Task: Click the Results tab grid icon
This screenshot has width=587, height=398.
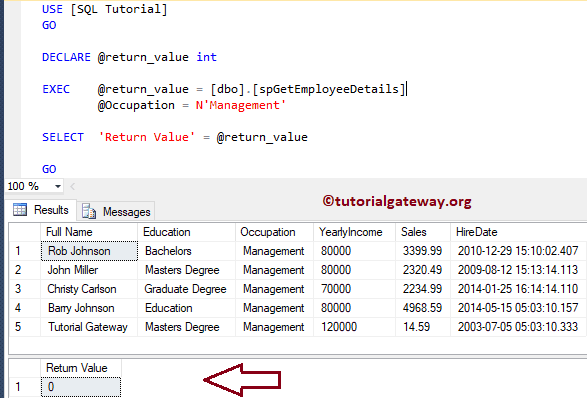Action: (x=20, y=210)
